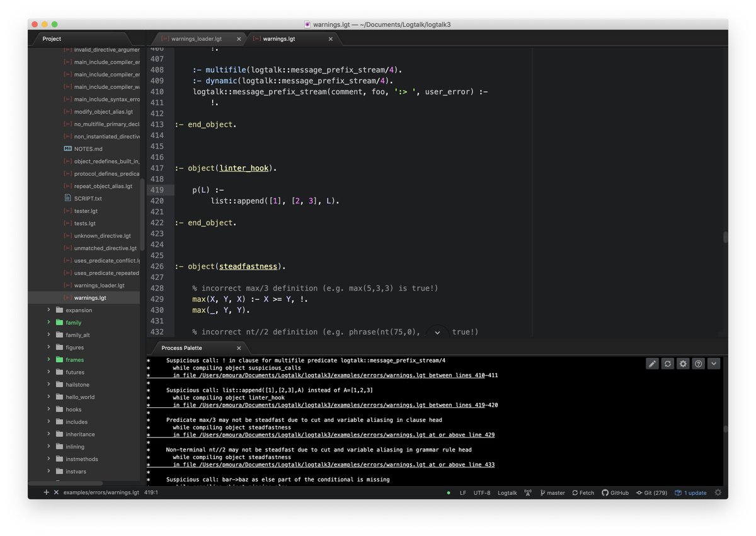Click the plus icon in status bar

click(x=46, y=492)
